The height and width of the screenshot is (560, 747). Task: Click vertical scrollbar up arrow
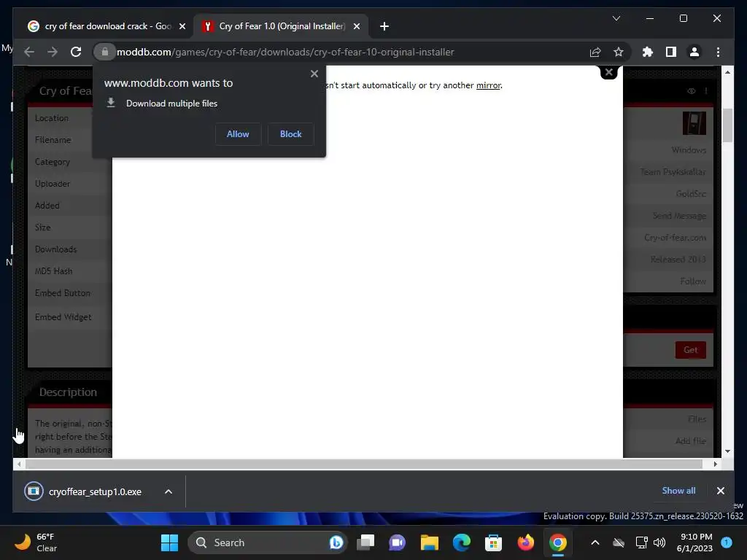[x=727, y=72]
